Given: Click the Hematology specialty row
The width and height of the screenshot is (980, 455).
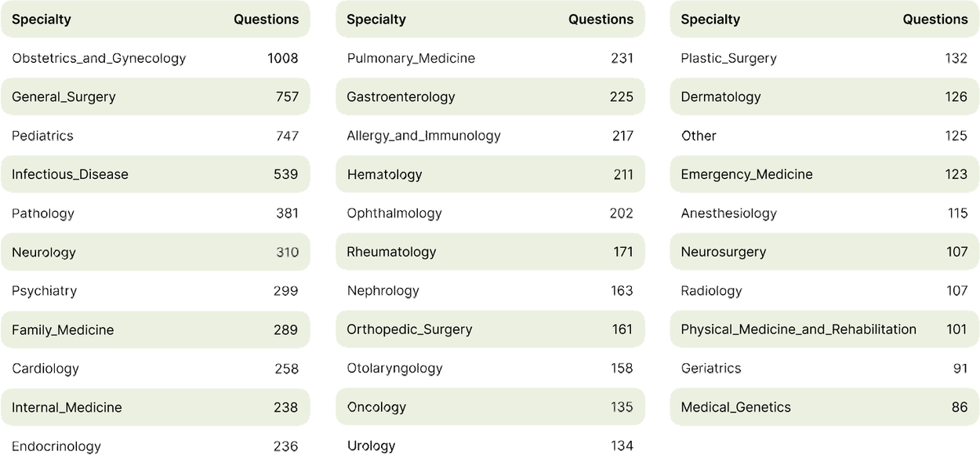Looking at the screenshot, I should coord(490,174).
